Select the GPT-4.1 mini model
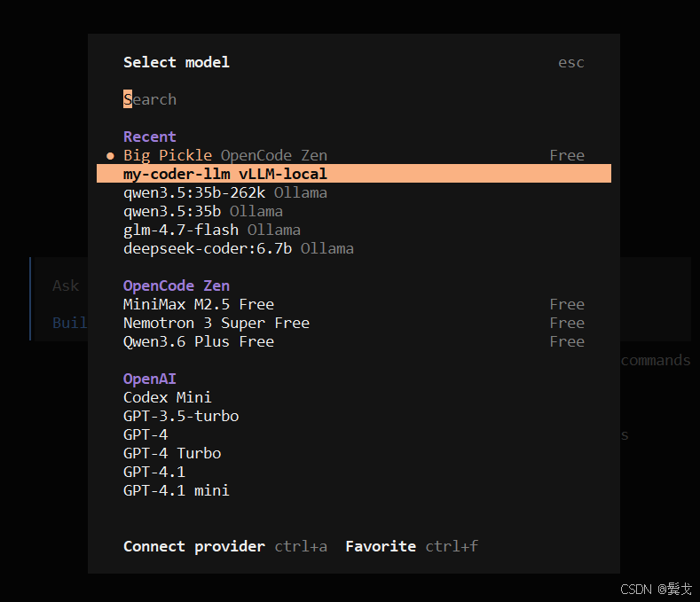Viewport: 700px width, 602px height. [x=354, y=491]
